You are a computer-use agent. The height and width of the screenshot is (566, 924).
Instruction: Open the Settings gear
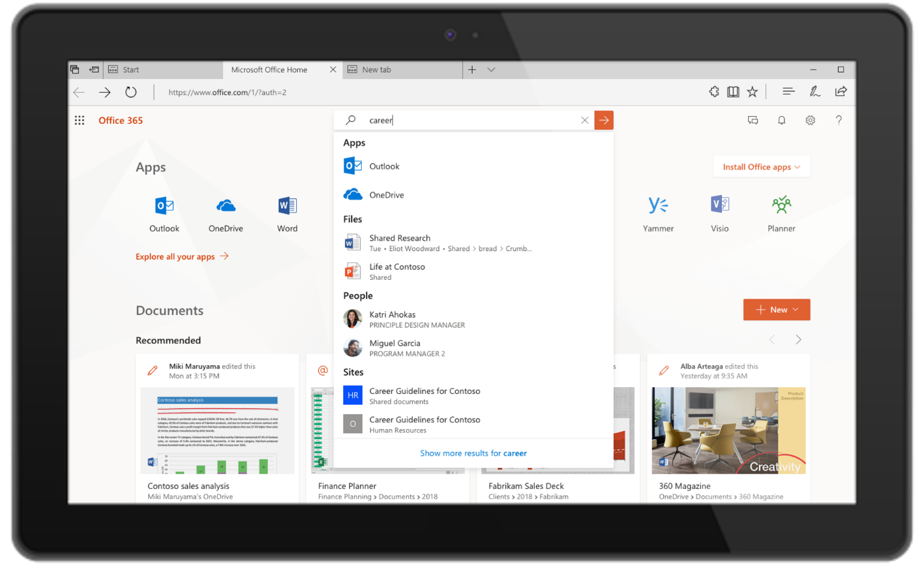click(810, 120)
